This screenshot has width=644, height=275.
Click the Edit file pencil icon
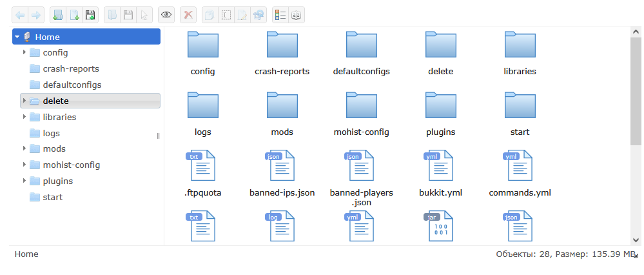coord(242,15)
